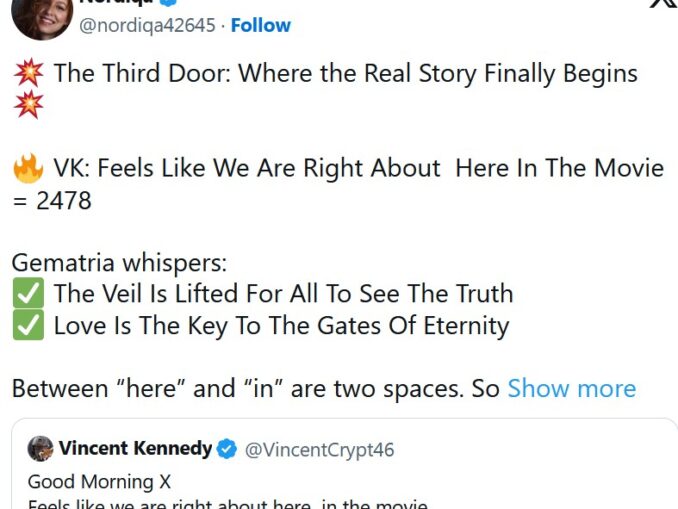This screenshot has width=678, height=509.
Task: Click the green check beside "The Veil Is Lifted"
Action: (x=27, y=294)
